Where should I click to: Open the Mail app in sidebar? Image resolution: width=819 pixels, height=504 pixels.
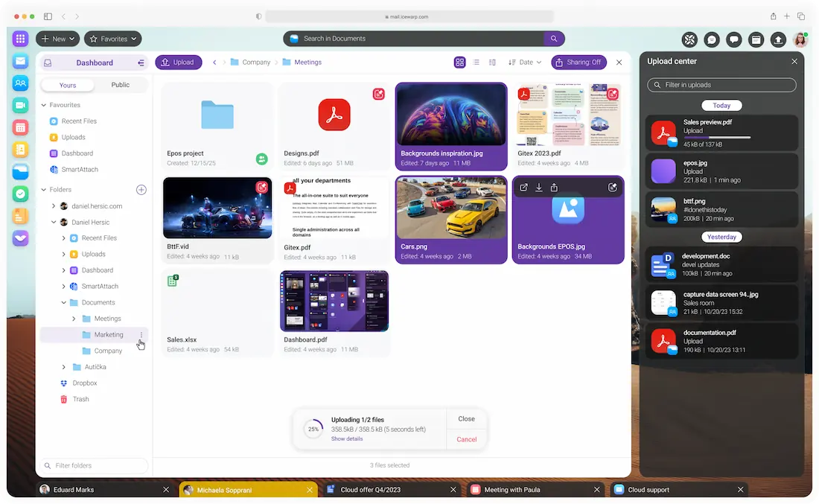tap(20, 62)
